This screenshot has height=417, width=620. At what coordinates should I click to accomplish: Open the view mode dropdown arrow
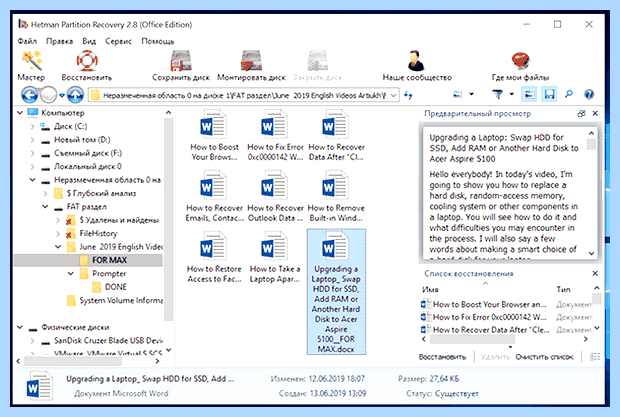(x=471, y=94)
